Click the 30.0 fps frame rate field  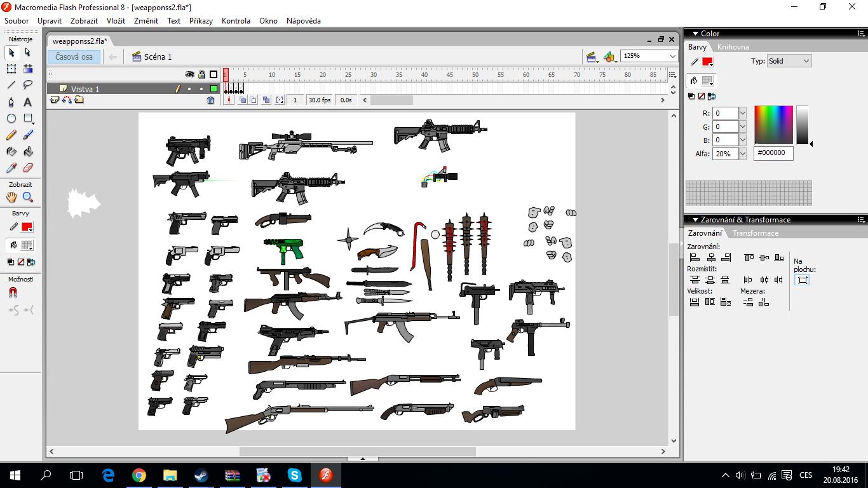[x=320, y=100]
